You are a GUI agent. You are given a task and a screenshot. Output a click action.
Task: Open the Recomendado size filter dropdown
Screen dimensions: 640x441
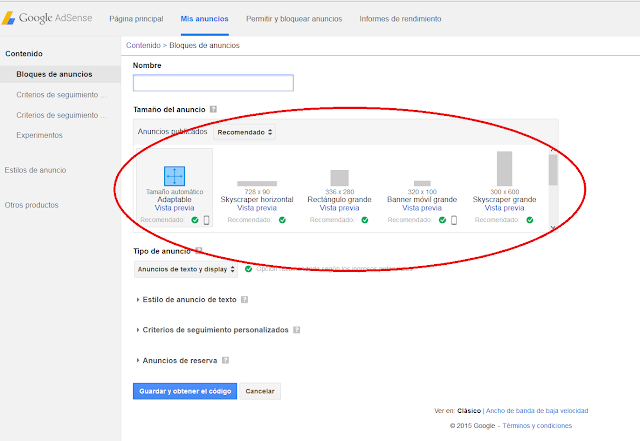coord(244,132)
